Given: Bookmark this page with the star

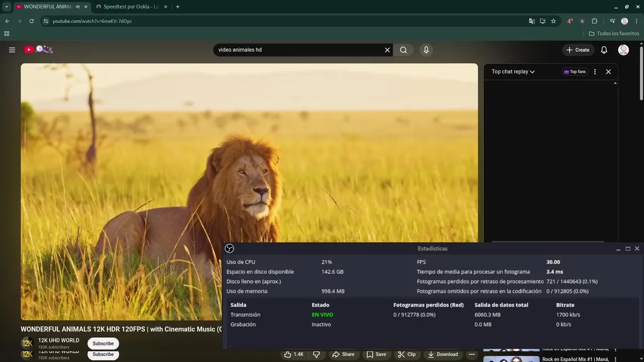Looking at the screenshot, I should 553,21.
